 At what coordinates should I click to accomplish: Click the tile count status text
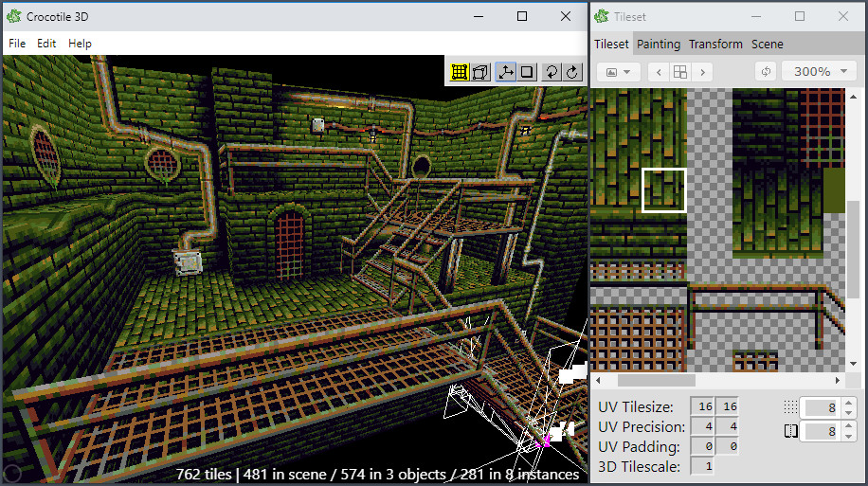point(377,475)
